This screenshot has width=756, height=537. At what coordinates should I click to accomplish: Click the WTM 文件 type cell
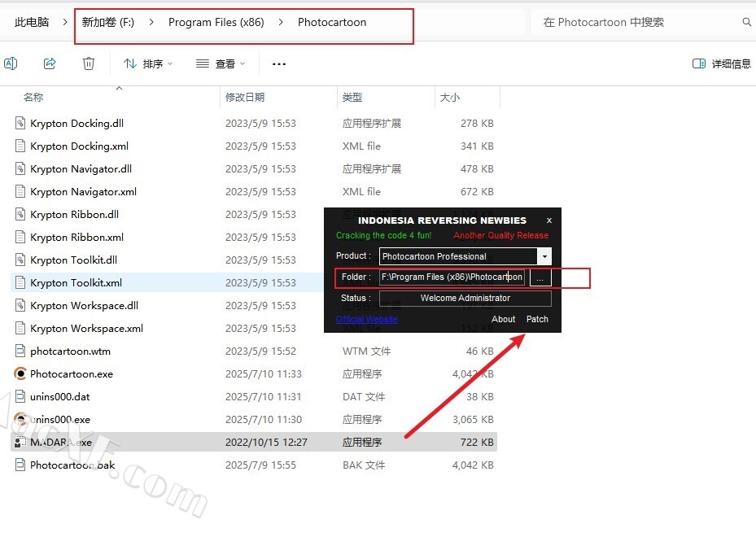[366, 351]
